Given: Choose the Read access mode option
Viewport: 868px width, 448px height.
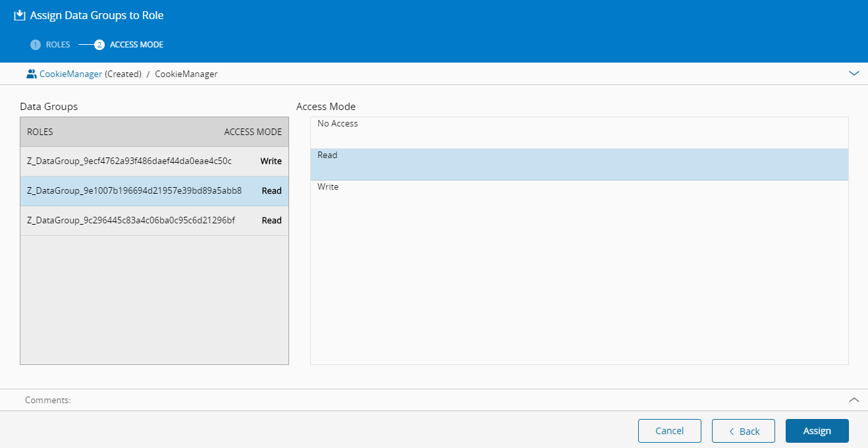Looking at the screenshot, I should 579,164.
